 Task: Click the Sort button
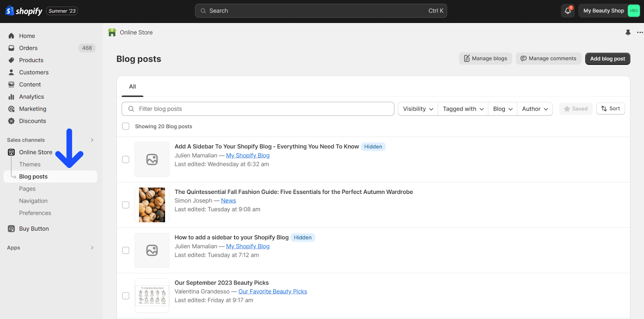pyautogui.click(x=610, y=109)
